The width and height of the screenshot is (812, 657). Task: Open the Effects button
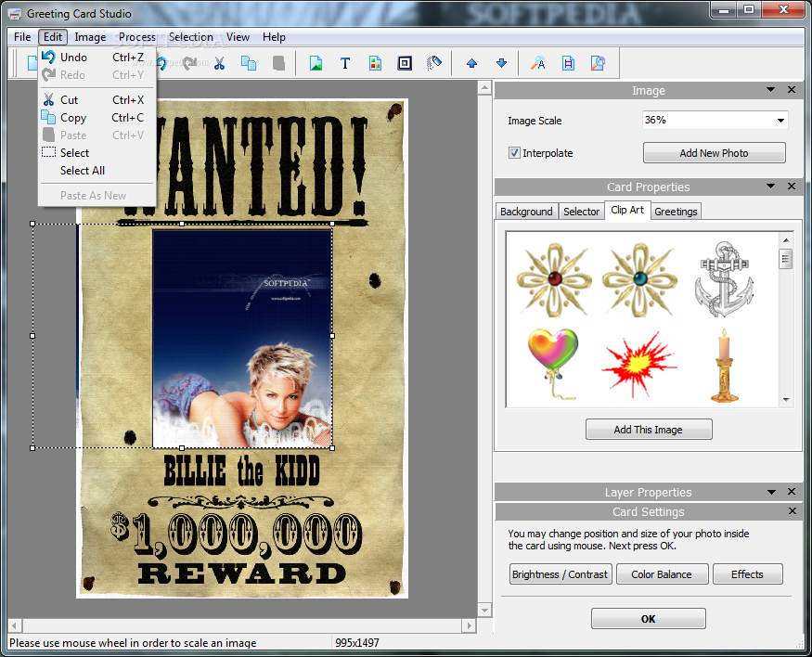[x=747, y=574]
